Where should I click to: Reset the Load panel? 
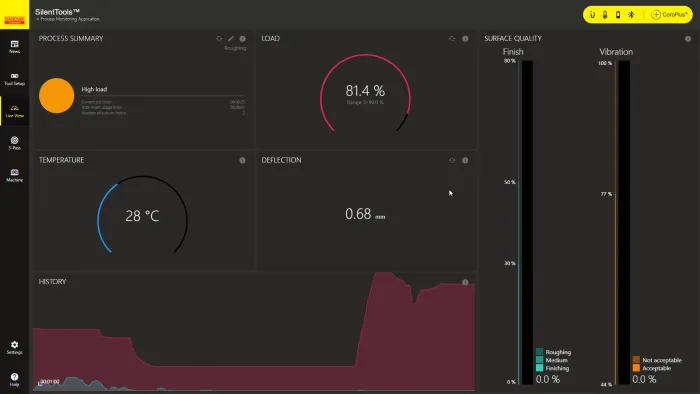pos(452,39)
